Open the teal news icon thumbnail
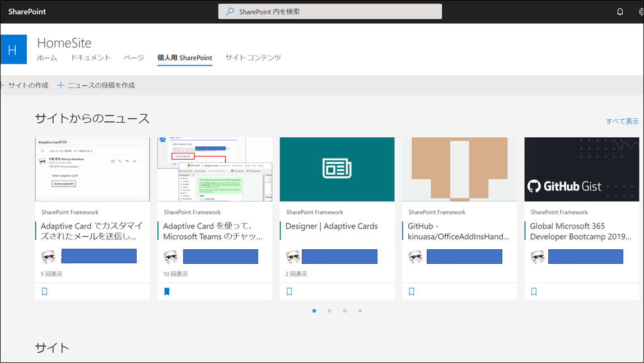 [x=337, y=169]
